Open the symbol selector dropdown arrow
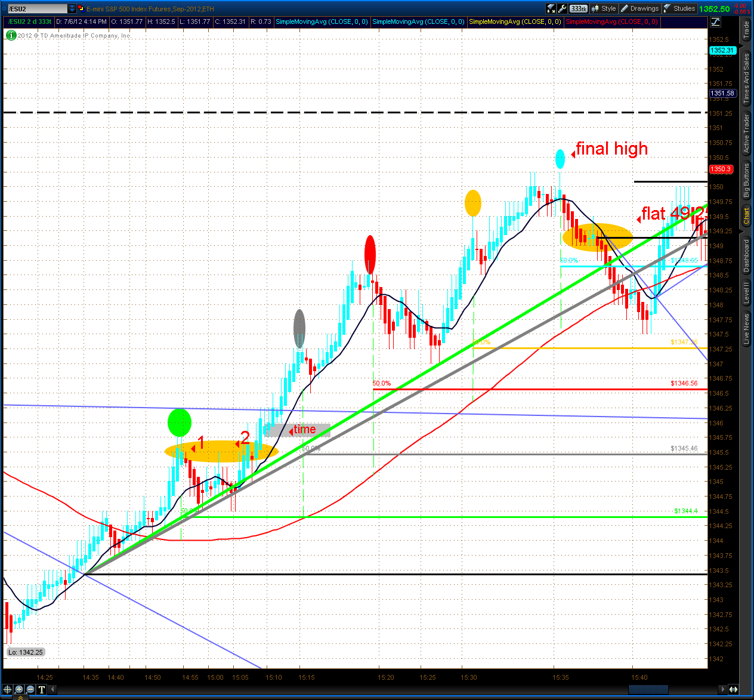Image resolution: width=754 pixels, height=700 pixels. [x=72, y=9]
